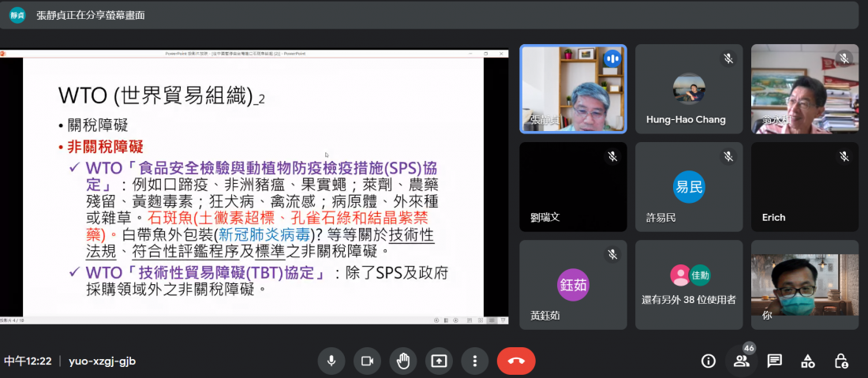Click muted mic icon on 劉瑞文 tile
The width and height of the screenshot is (868, 378).
(612, 156)
